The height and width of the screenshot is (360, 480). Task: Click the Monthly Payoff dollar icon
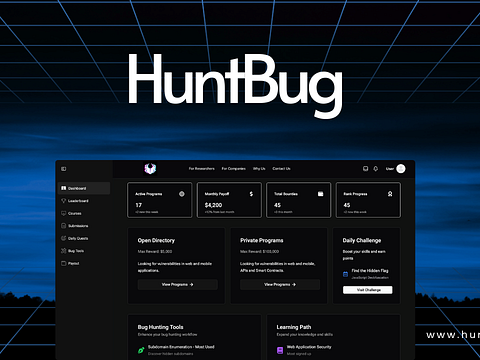click(251, 194)
